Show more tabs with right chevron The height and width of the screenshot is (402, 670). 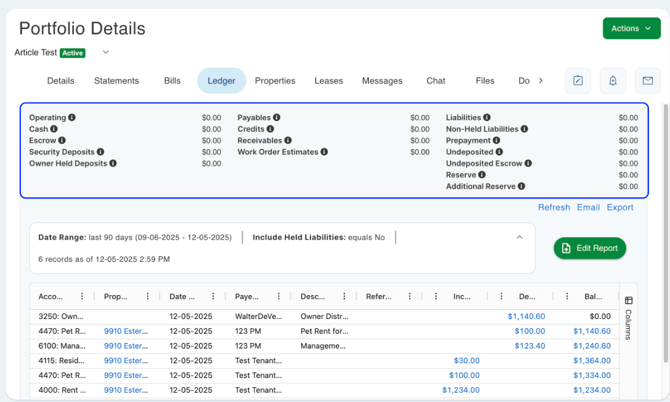coord(541,81)
